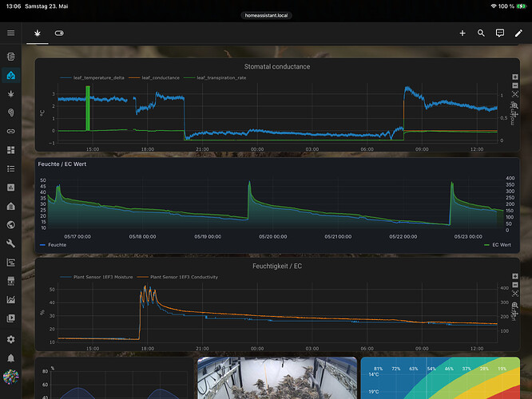Open the Assist chat bubble icon
Viewport: 532px width, 399px height.
pos(500,33)
